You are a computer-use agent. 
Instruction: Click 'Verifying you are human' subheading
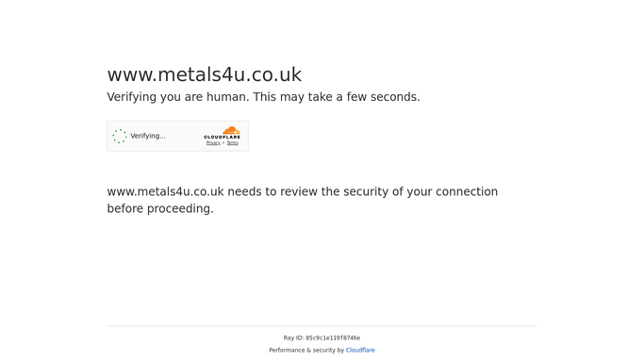click(x=178, y=97)
